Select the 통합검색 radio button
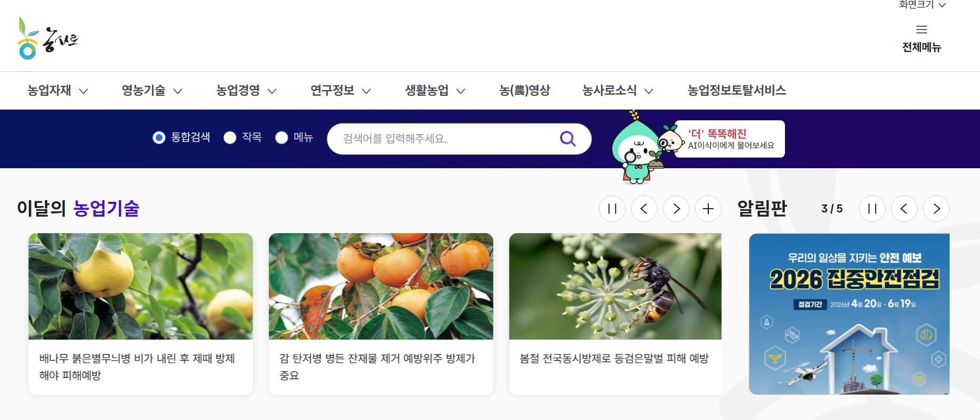Viewport: 980px width, 420px height. coord(159,138)
